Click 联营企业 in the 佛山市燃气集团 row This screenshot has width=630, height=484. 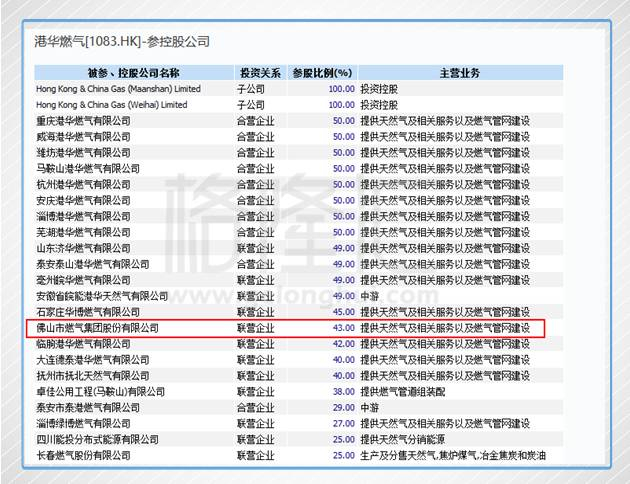[256, 328]
